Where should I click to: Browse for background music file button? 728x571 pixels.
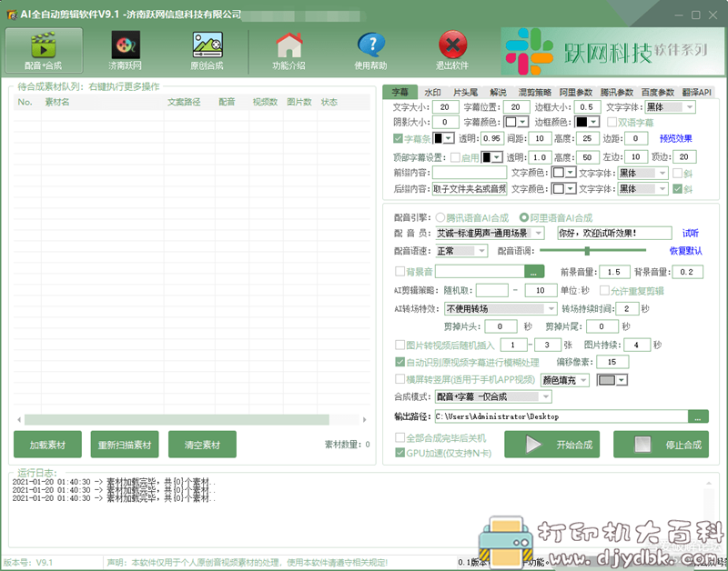(534, 272)
